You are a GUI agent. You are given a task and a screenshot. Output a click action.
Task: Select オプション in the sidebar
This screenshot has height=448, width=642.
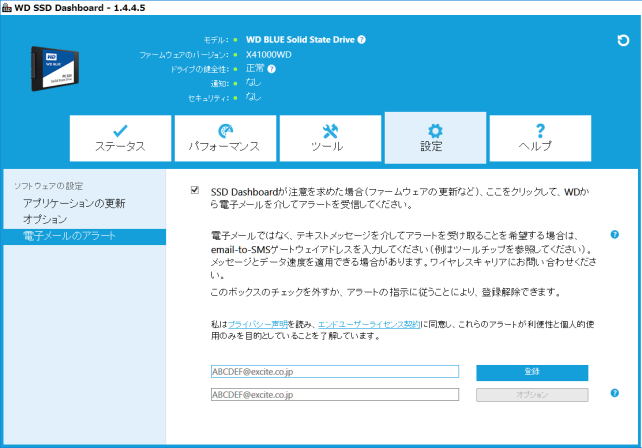point(45,219)
